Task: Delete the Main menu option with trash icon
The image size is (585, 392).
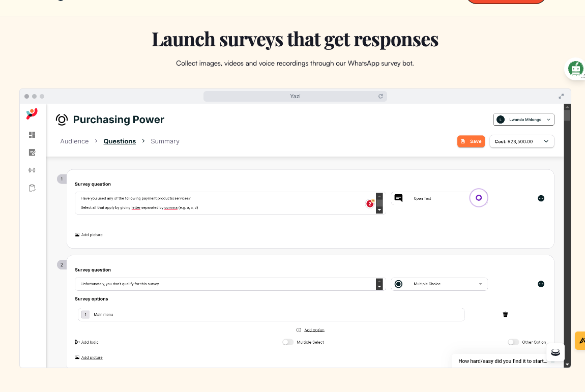Action: coord(506,314)
